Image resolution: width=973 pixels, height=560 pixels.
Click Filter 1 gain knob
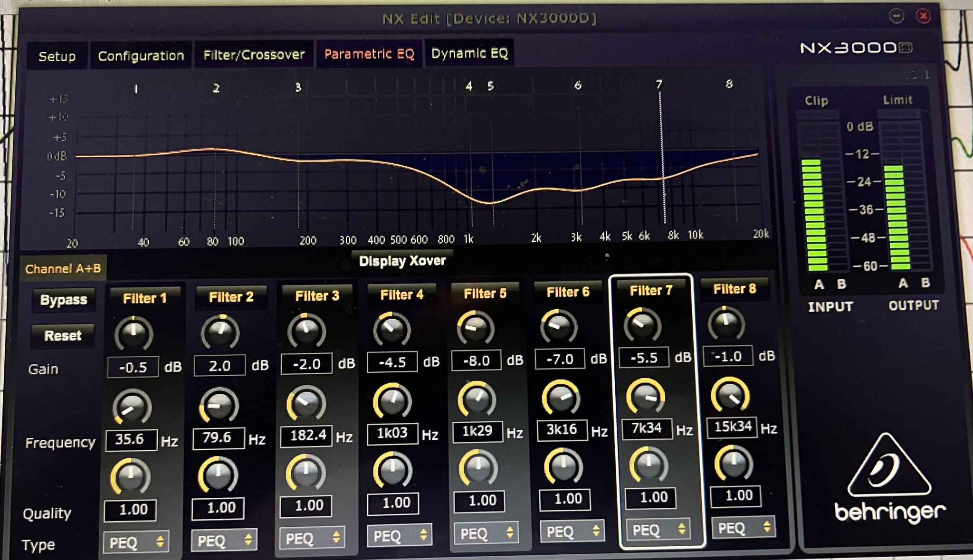(x=134, y=333)
